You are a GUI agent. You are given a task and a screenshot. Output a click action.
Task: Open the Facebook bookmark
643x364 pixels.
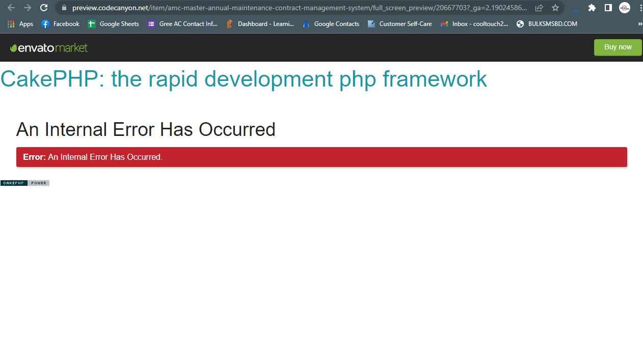point(60,24)
